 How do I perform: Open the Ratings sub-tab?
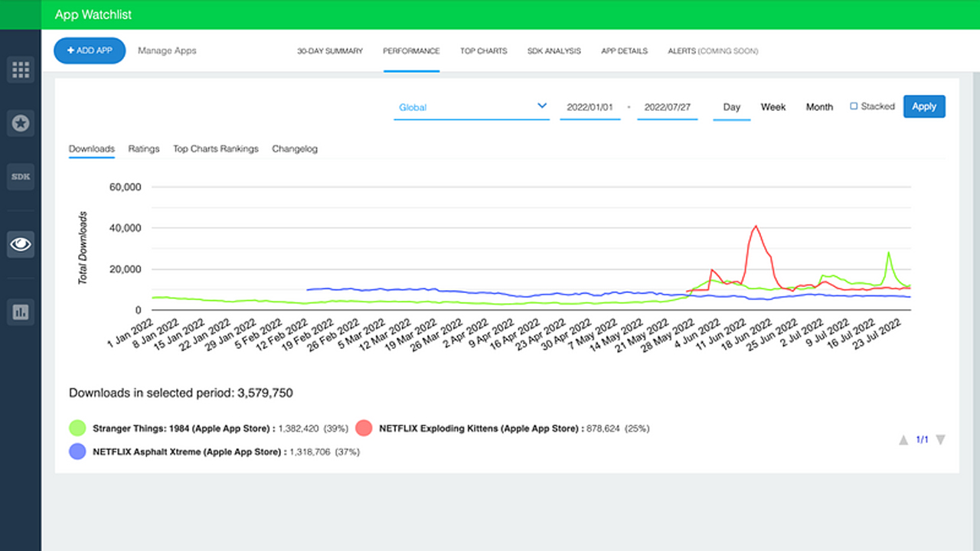tap(144, 149)
